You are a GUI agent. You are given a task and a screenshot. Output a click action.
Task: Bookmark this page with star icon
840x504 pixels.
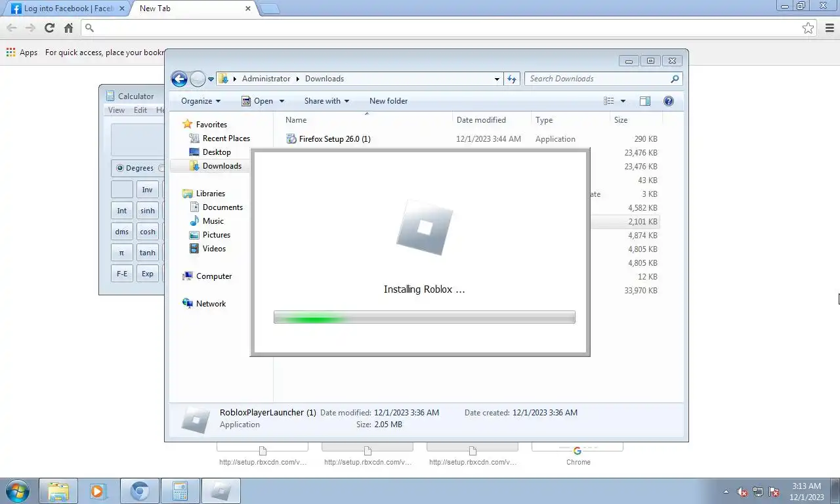(808, 28)
